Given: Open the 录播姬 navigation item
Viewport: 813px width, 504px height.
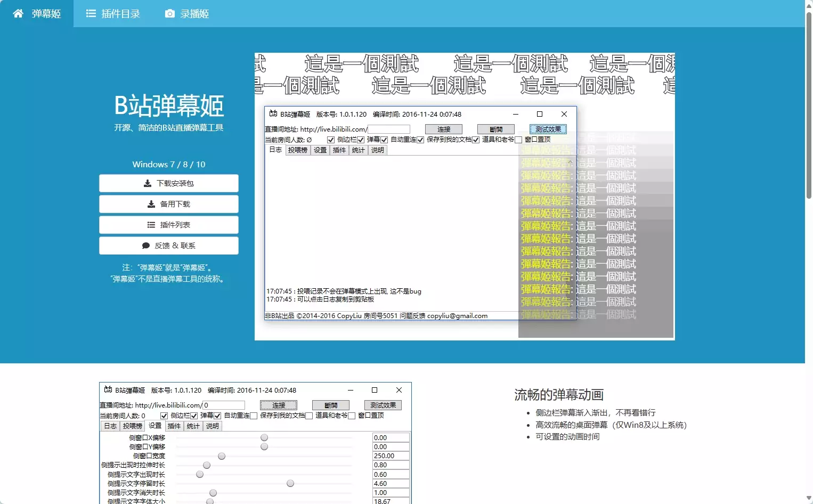Looking at the screenshot, I should (187, 13).
